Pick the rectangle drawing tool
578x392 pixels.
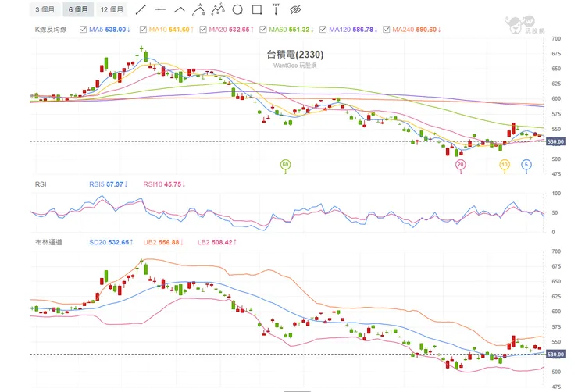[x=257, y=10]
